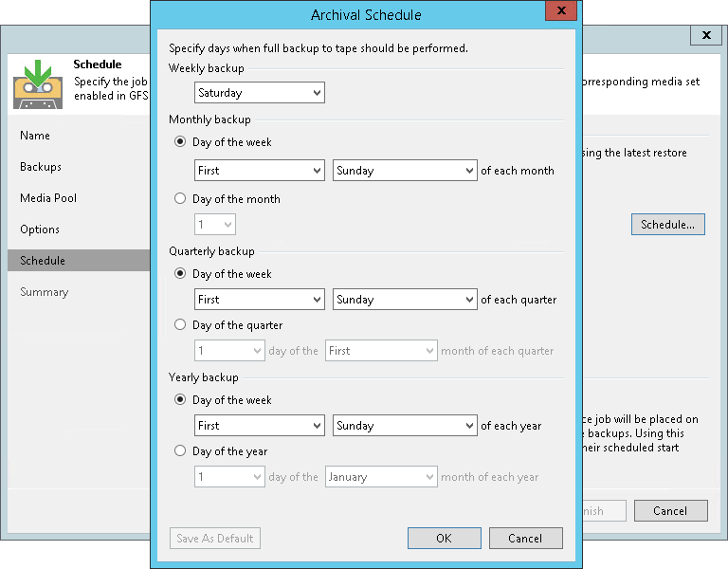Close the Archival Schedule dialog
Screen dimensions: 728x569
click(561, 10)
